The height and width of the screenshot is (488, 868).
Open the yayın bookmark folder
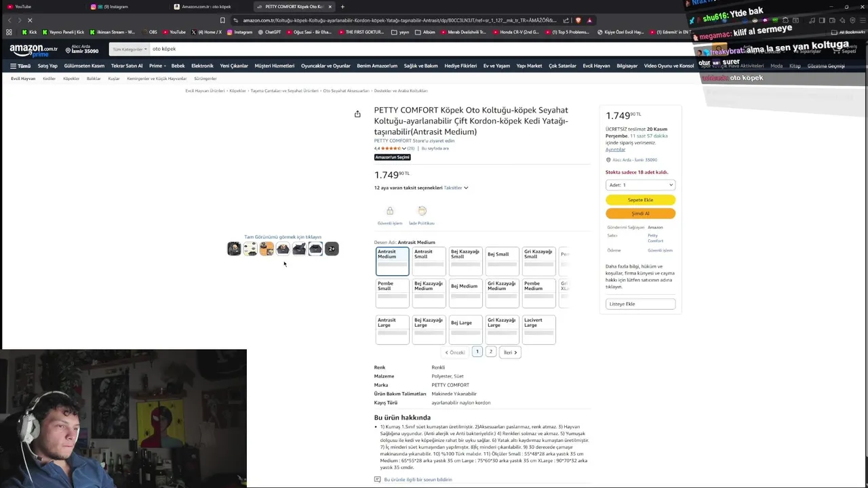(401, 32)
